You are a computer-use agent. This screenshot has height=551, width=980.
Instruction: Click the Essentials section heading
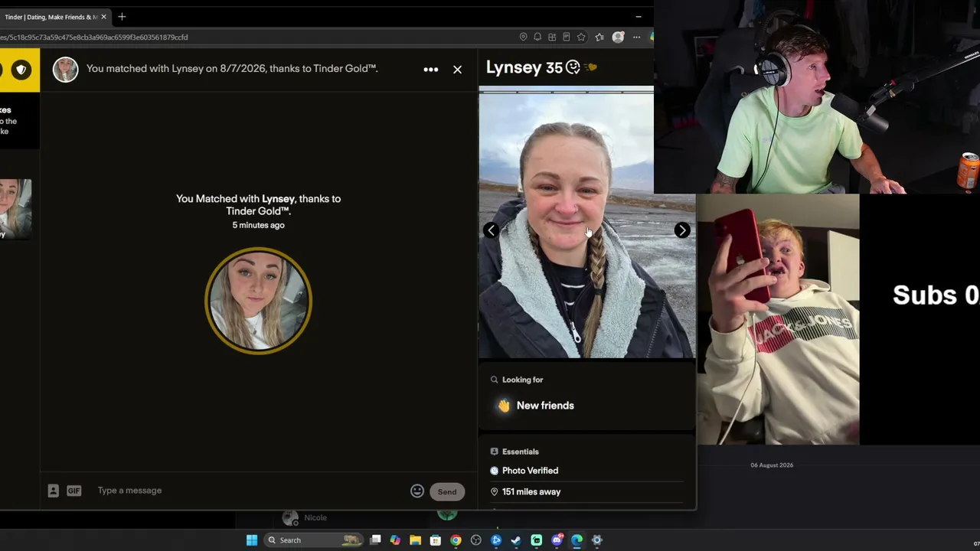521,452
